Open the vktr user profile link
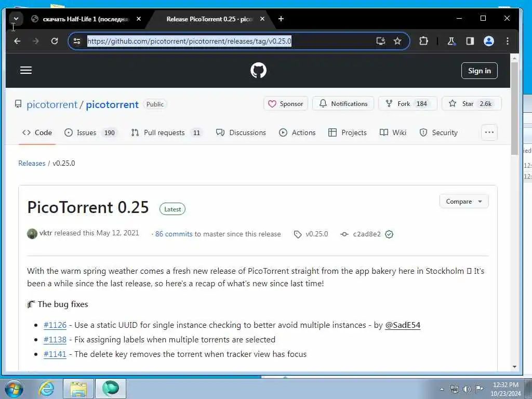Image resolution: width=532 pixels, height=399 pixels. tap(46, 233)
